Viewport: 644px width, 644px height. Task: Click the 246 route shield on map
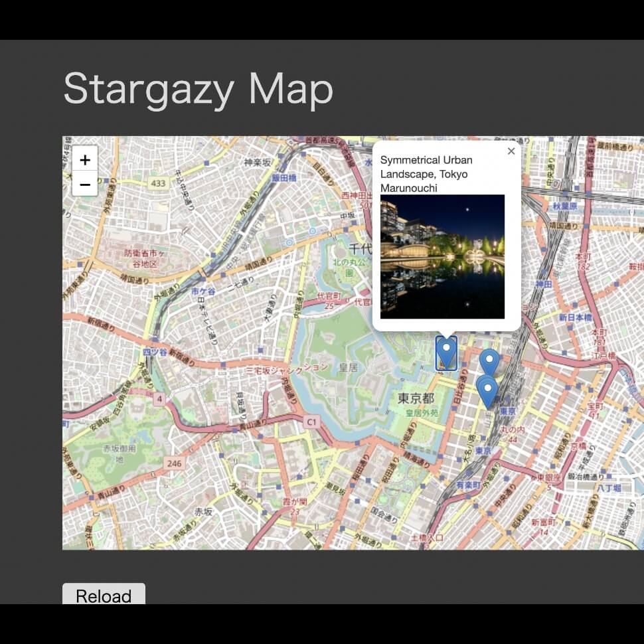tap(175, 463)
